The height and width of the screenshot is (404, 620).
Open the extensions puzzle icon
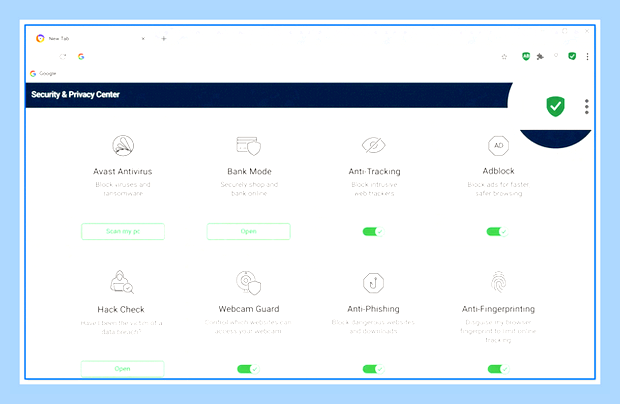pos(540,57)
